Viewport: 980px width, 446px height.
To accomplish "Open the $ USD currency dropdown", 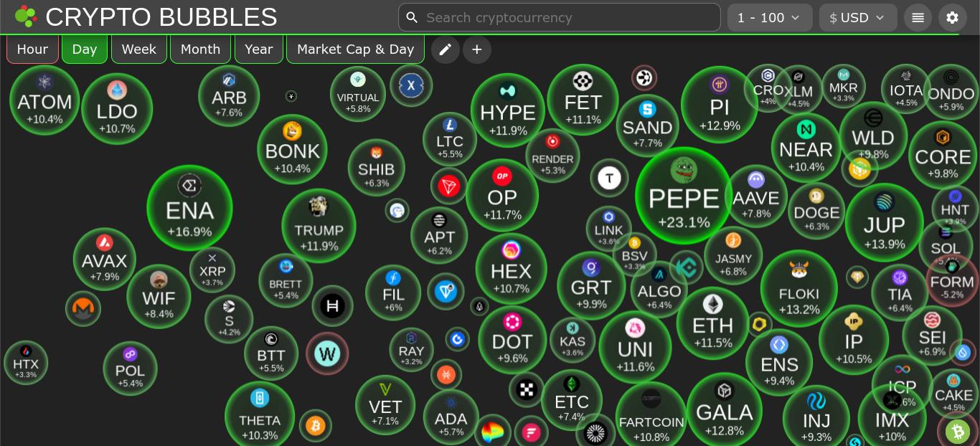I will point(858,18).
